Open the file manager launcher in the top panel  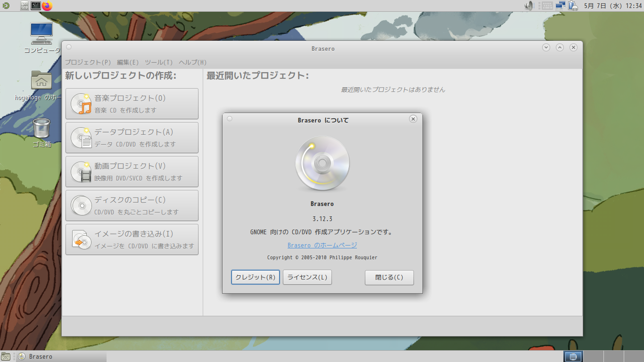25,6
